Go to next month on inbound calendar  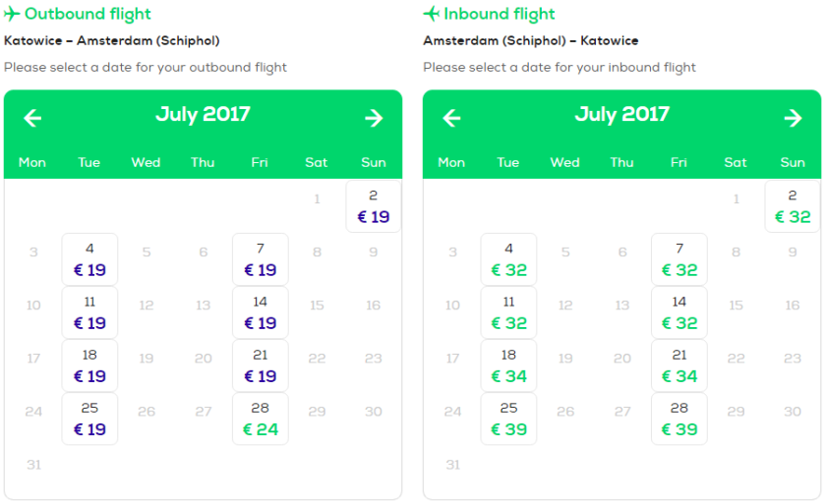793,119
